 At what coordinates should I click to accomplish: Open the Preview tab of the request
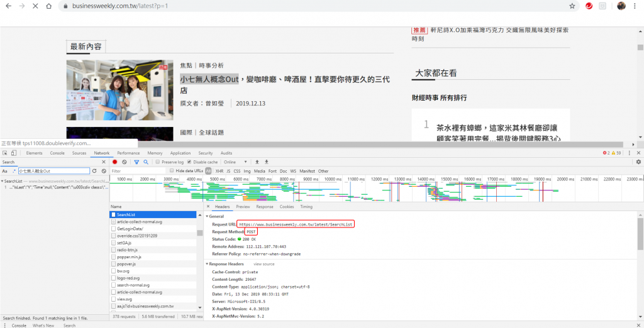click(x=243, y=207)
